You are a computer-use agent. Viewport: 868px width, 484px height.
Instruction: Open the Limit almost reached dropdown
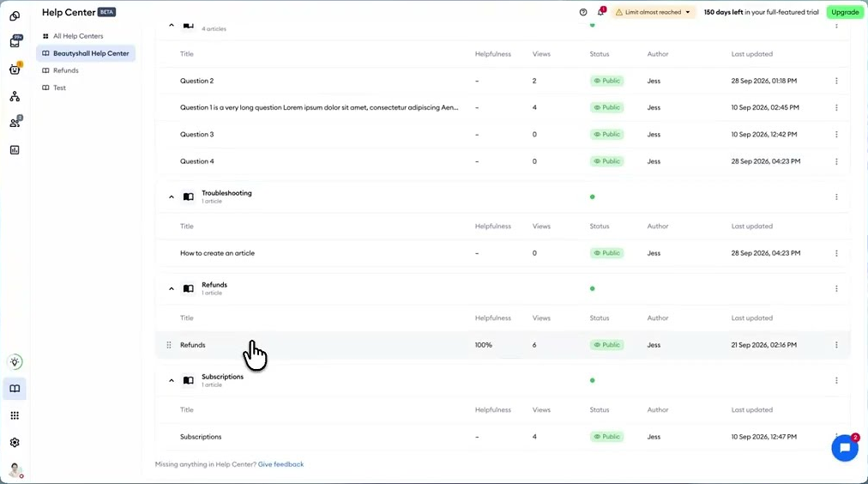coord(654,12)
